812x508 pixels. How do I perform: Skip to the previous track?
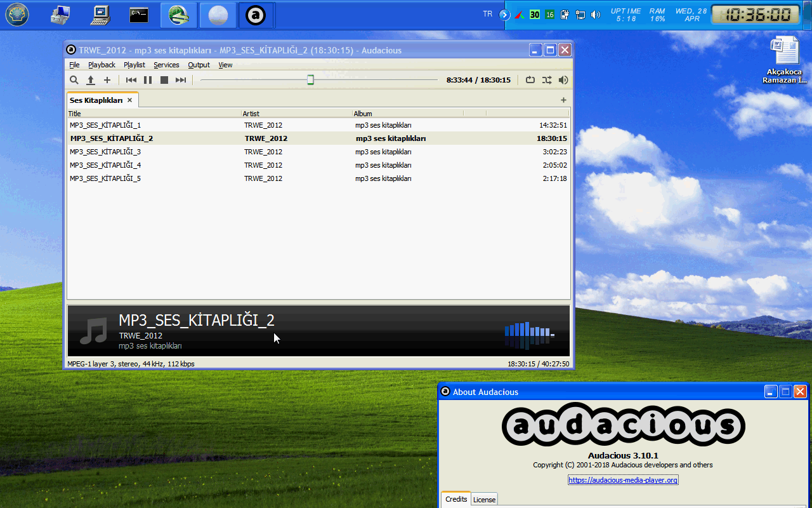(x=131, y=80)
